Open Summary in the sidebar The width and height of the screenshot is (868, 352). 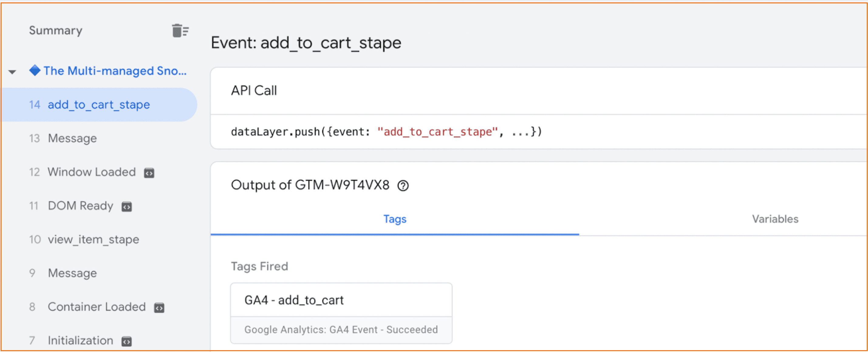click(56, 30)
